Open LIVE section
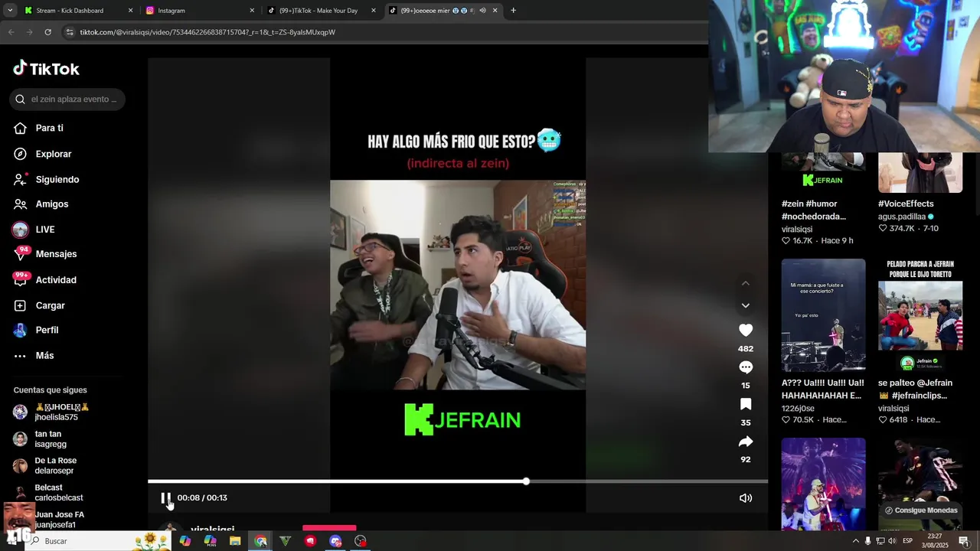 pos(44,230)
